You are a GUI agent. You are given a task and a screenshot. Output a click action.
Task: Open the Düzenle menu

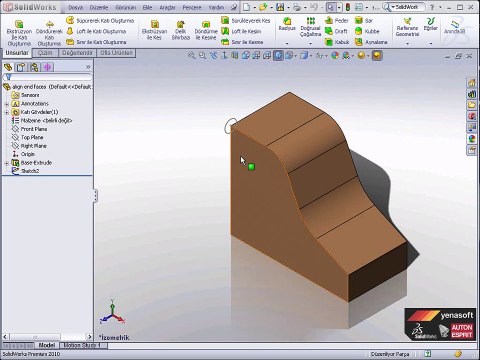[99, 7]
